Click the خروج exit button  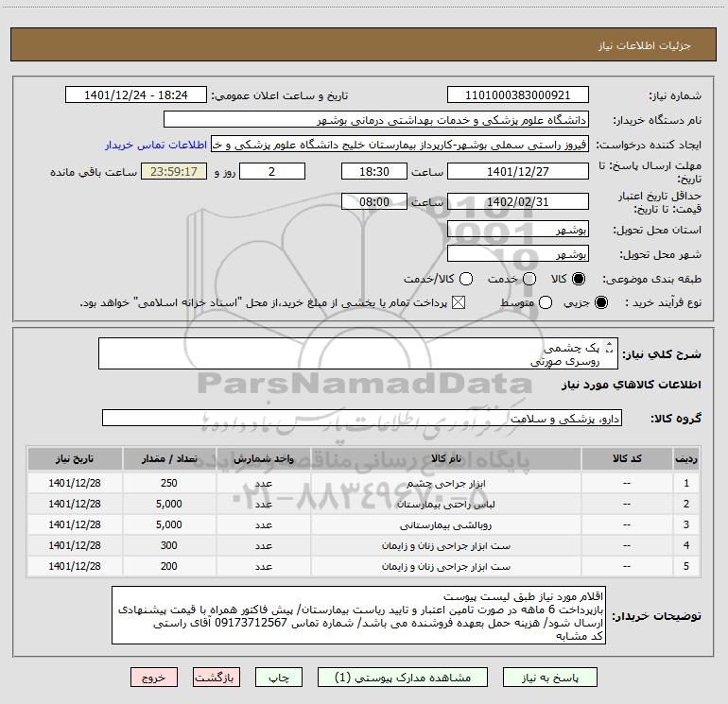(x=154, y=678)
